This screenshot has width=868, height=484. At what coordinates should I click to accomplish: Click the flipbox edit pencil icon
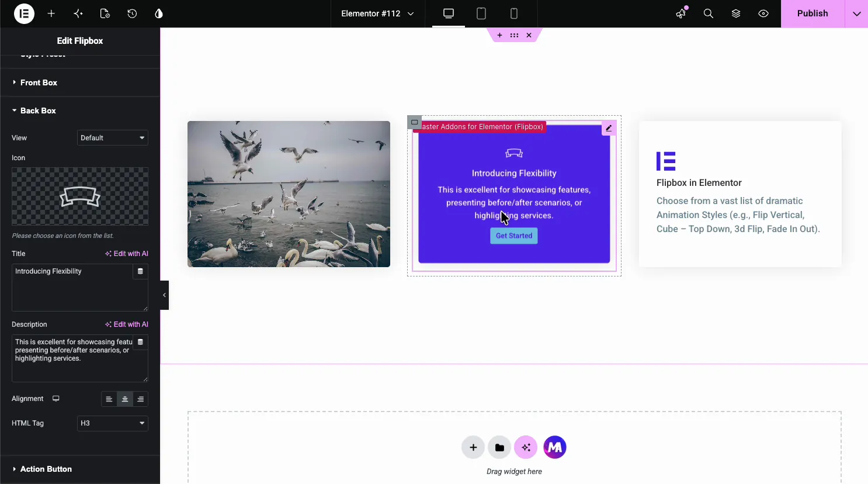click(x=609, y=128)
